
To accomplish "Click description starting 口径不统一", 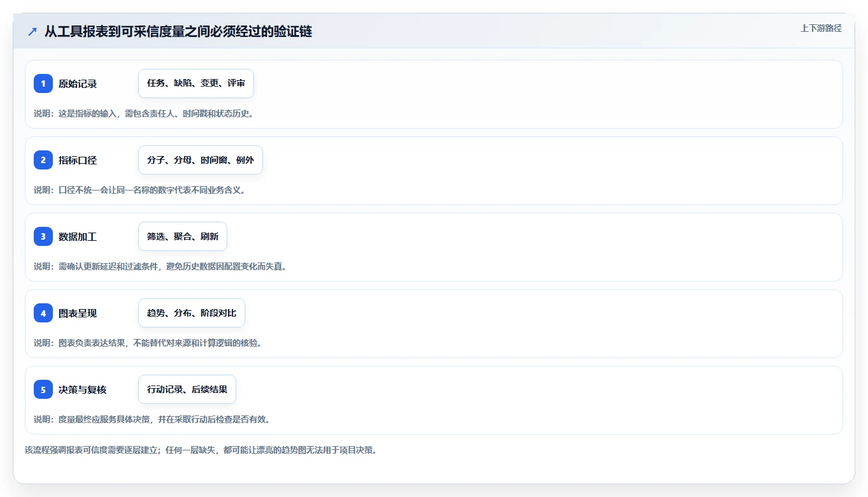I will tap(139, 190).
